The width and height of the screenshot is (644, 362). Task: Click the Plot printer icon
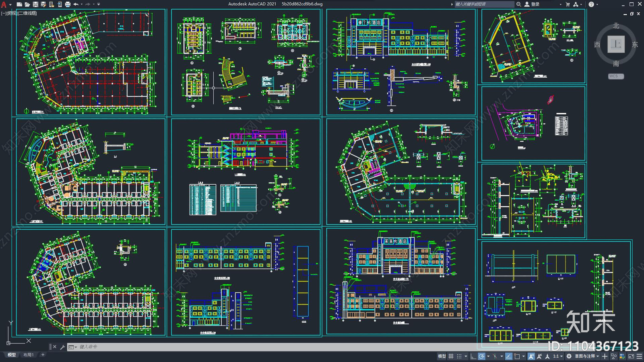coord(68,4)
